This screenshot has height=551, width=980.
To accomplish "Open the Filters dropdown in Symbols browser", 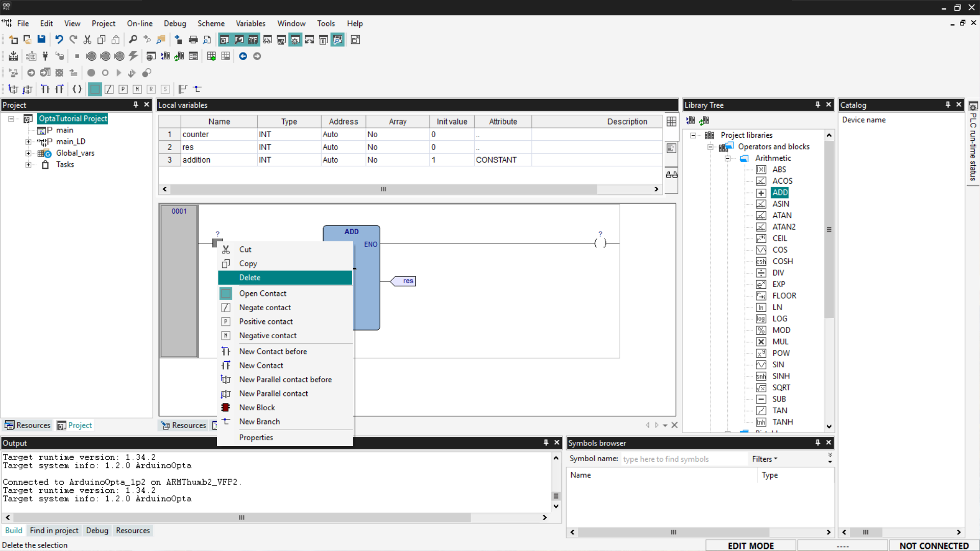I will [764, 459].
